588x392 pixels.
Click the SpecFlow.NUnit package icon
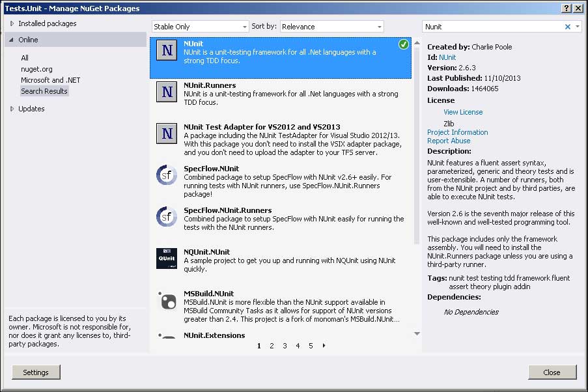click(167, 175)
